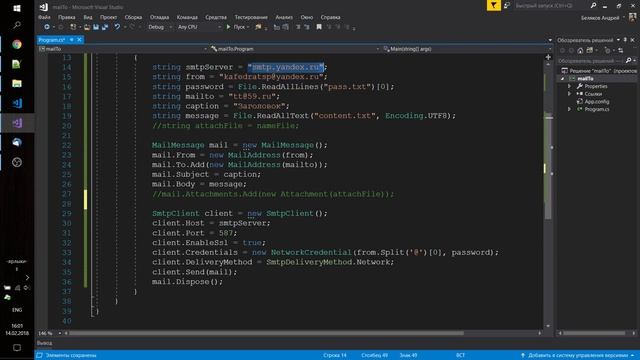Select App.config in Solution Explorer
This screenshot has width=640, height=360.
coord(596,102)
